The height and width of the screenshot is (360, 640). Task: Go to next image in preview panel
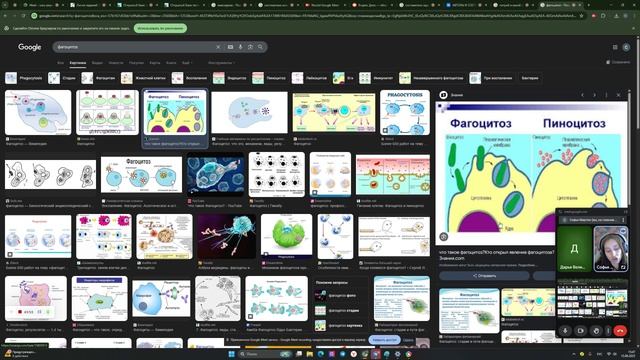594,95
